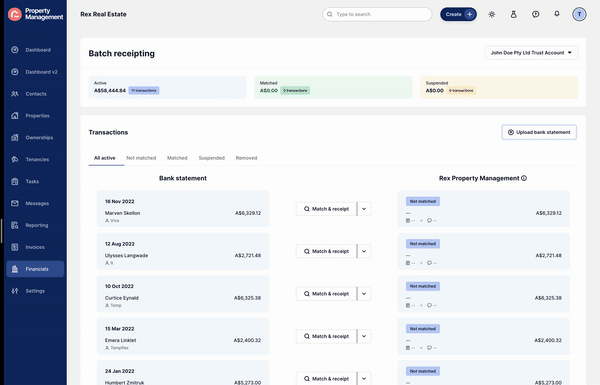Switch to All active tab
The image size is (600, 385).
point(105,158)
